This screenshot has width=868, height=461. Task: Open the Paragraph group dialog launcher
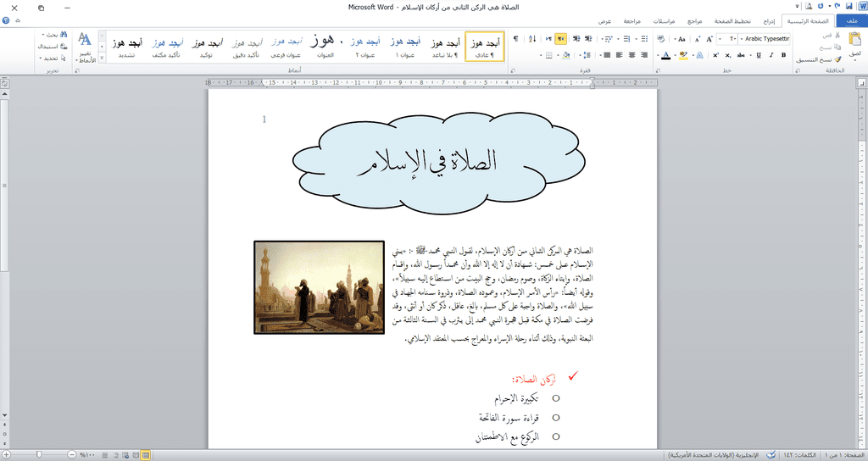point(513,71)
